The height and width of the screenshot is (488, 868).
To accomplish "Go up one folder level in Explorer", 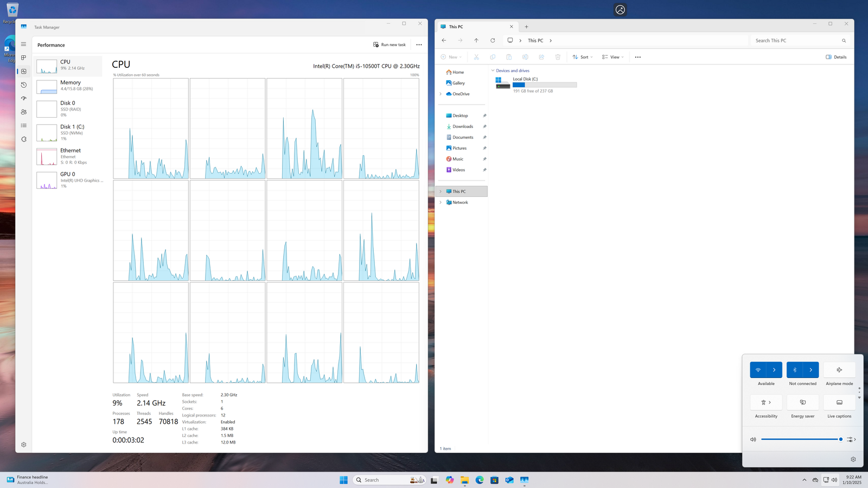I will (476, 41).
